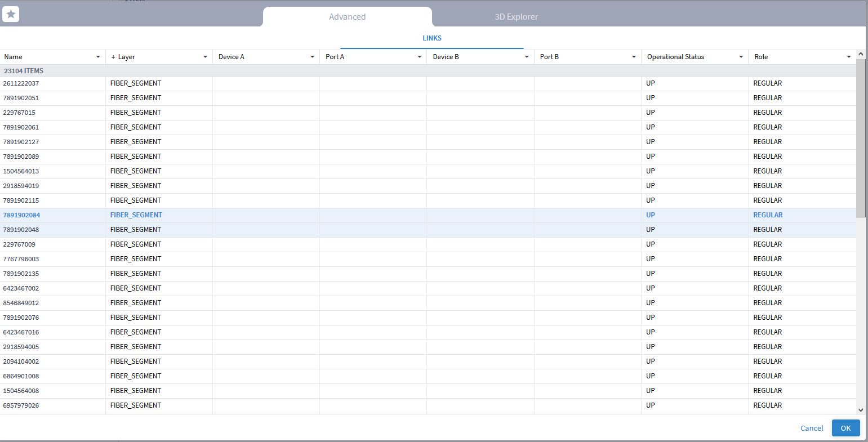Click the scrollbar down arrow
Image resolution: width=868 pixels, height=442 pixels.
click(x=861, y=410)
